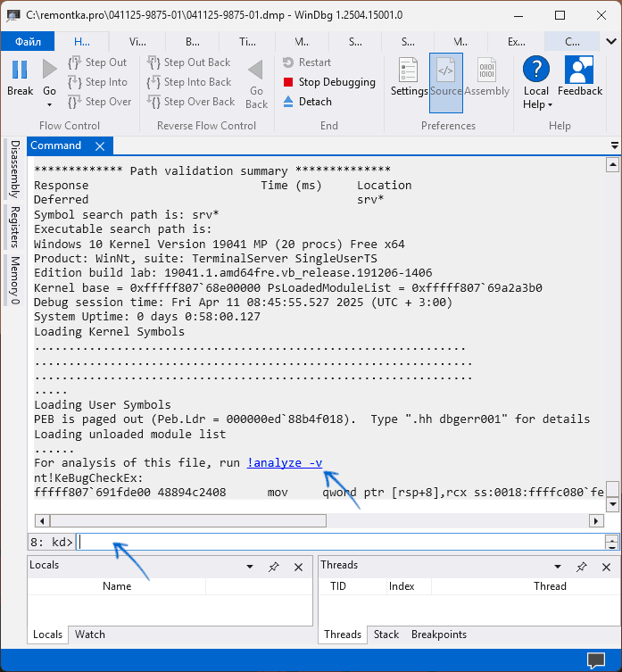Click horizontal scrollbar right arrow
The width and height of the screenshot is (622, 672).
596,521
